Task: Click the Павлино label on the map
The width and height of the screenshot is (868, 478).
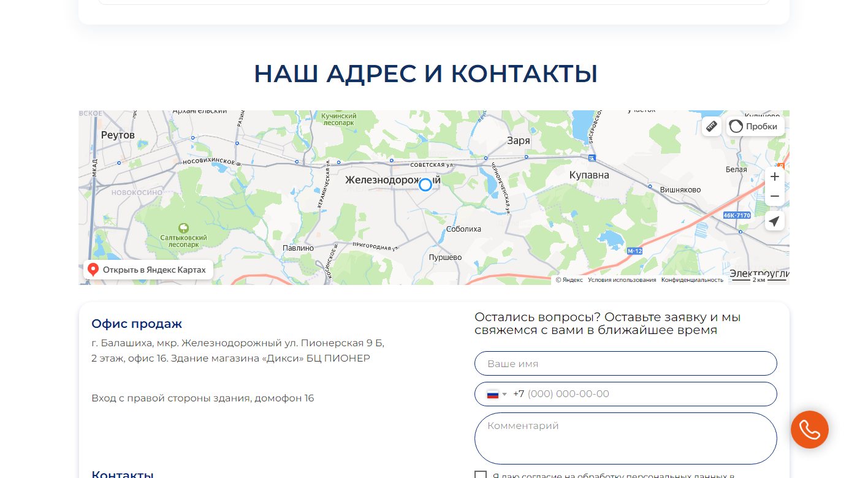Action: [298, 248]
